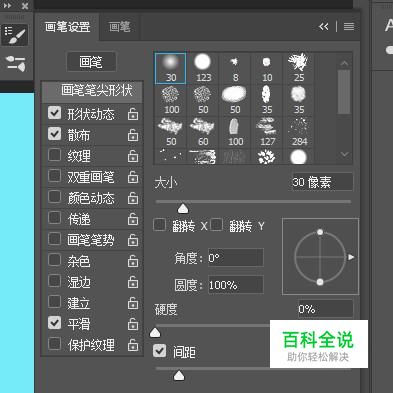Enable the 画笔笔势 checkbox

(x=54, y=239)
